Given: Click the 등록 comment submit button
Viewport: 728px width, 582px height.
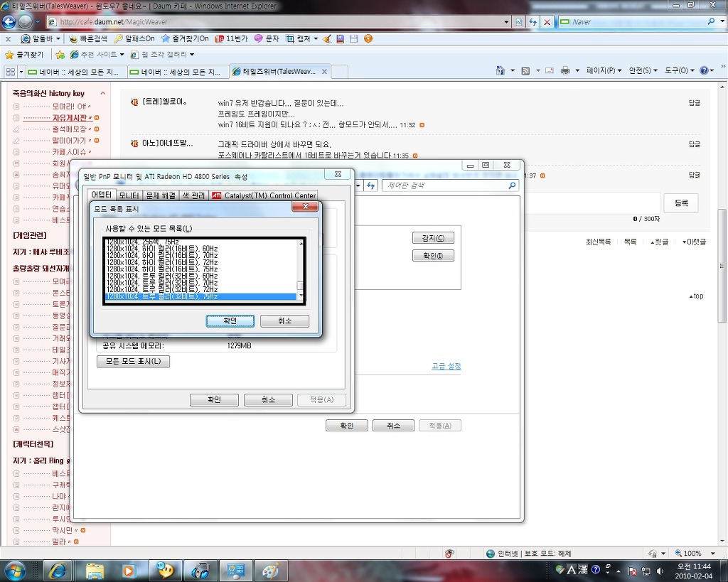Looking at the screenshot, I should pyautogui.click(x=681, y=203).
